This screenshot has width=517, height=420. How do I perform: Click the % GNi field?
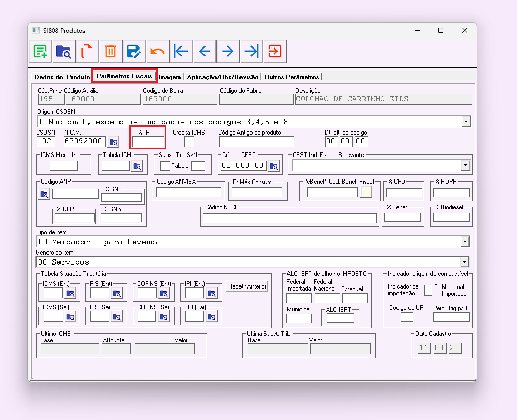tap(122, 197)
